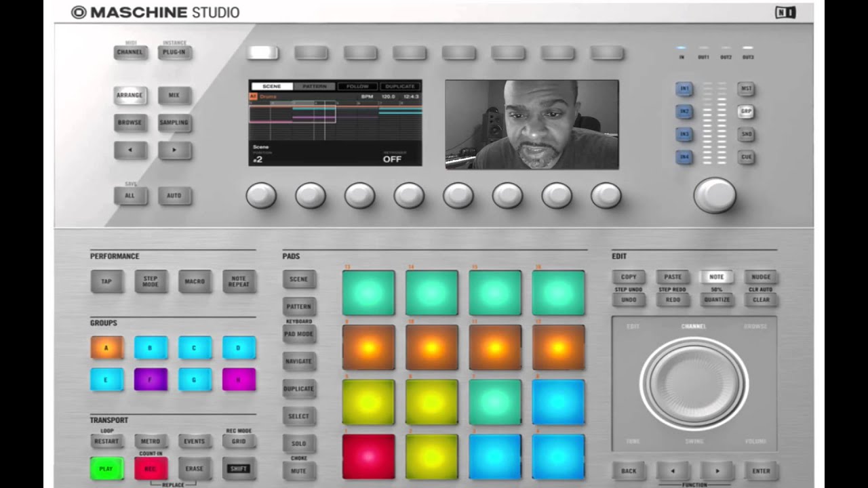The image size is (868, 488).
Task: Click the NI logo badge
Action: click(x=785, y=12)
